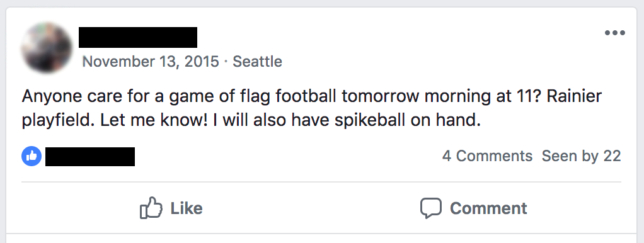Screen dimensions: 644x243
Task: Click 'Let me know!' in the post
Action: coord(156,120)
